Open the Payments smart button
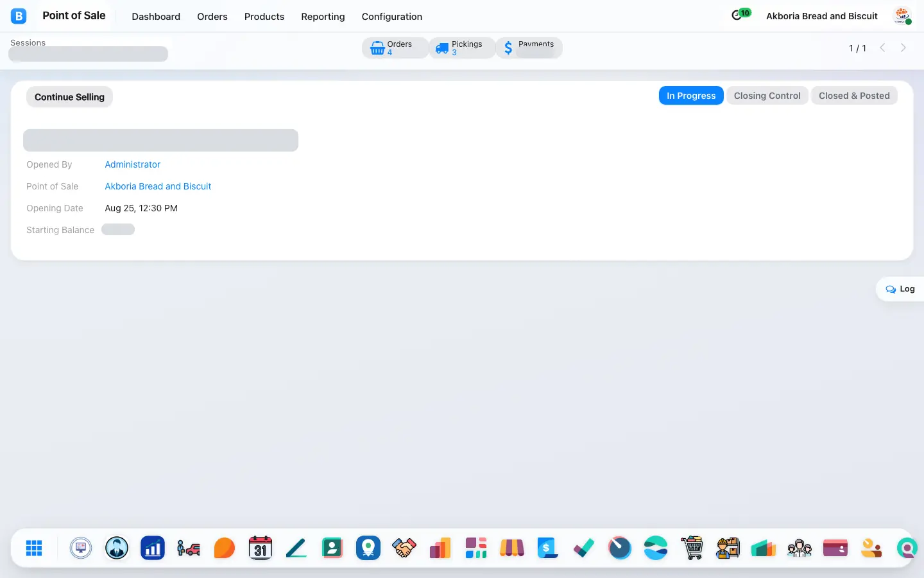The image size is (924, 578). [529, 48]
